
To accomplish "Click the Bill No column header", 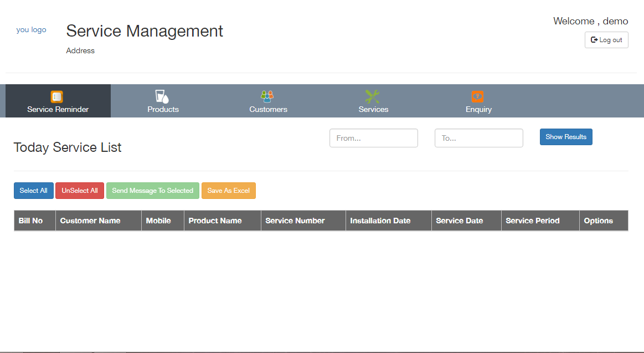I will click(x=31, y=221).
